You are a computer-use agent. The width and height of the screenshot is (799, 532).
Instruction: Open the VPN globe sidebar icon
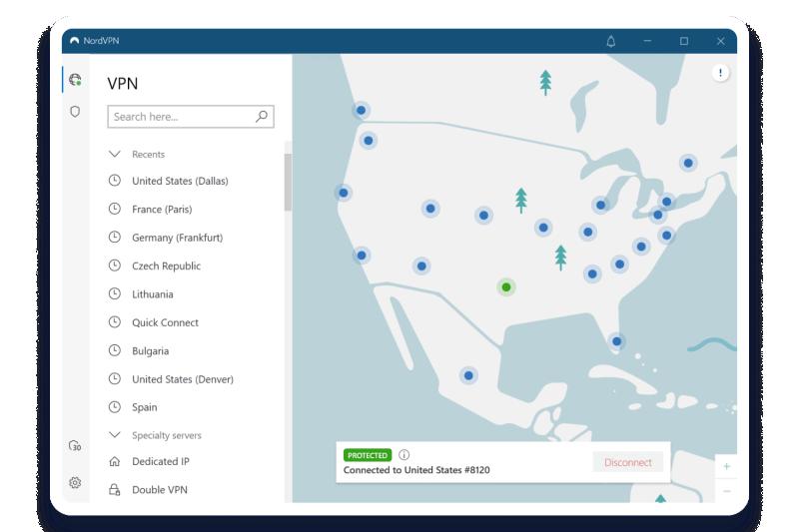point(75,80)
